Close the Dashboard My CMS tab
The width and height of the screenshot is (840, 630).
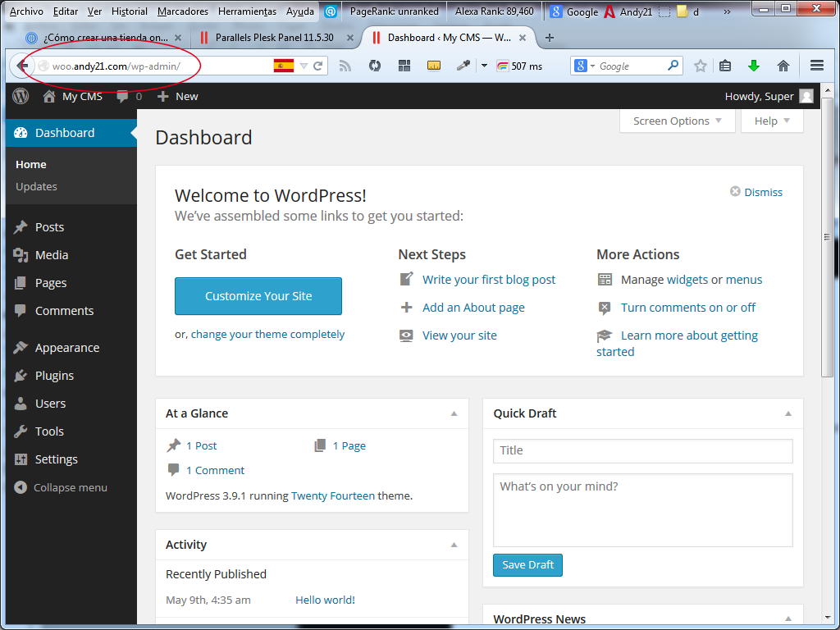[523, 38]
